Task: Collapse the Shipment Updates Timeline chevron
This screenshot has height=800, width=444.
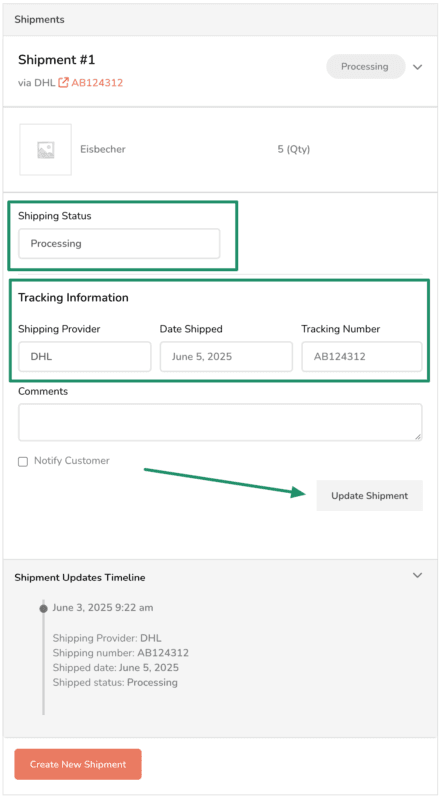Action: coord(417,576)
